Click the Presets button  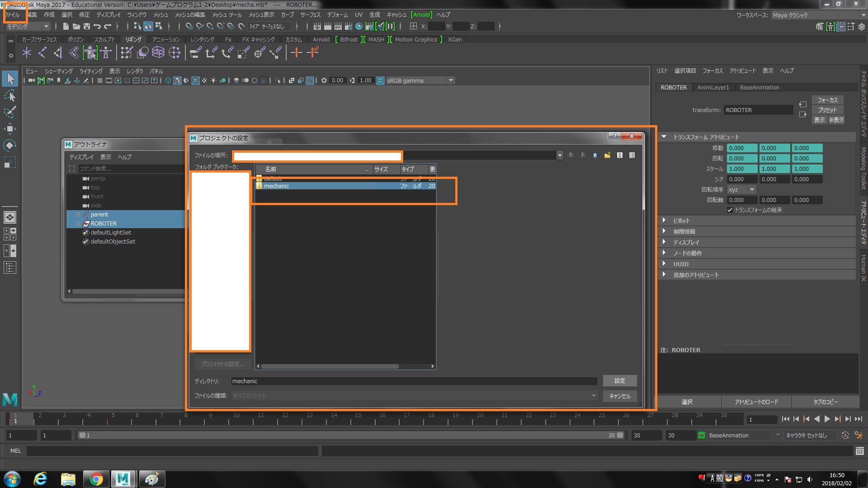click(827, 110)
